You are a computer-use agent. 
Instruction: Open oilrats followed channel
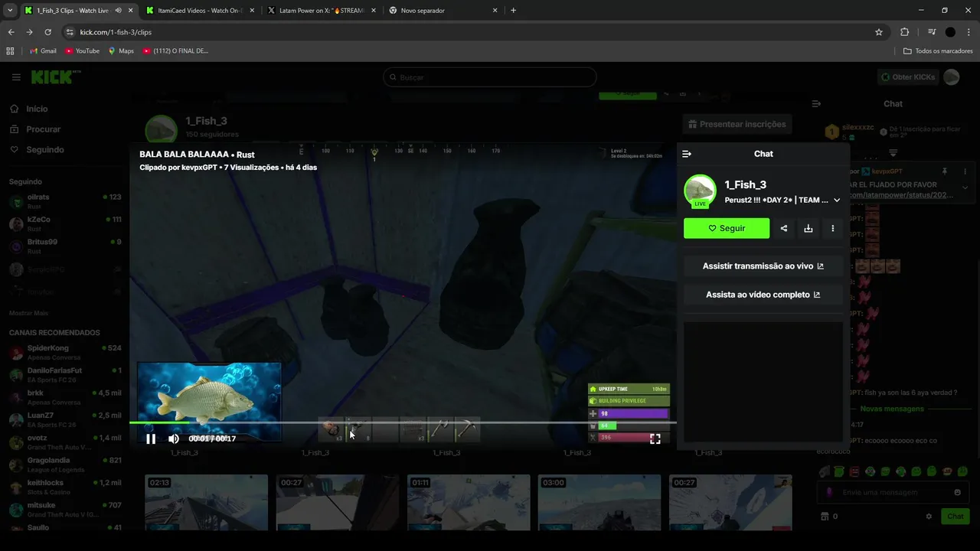click(64, 201)
